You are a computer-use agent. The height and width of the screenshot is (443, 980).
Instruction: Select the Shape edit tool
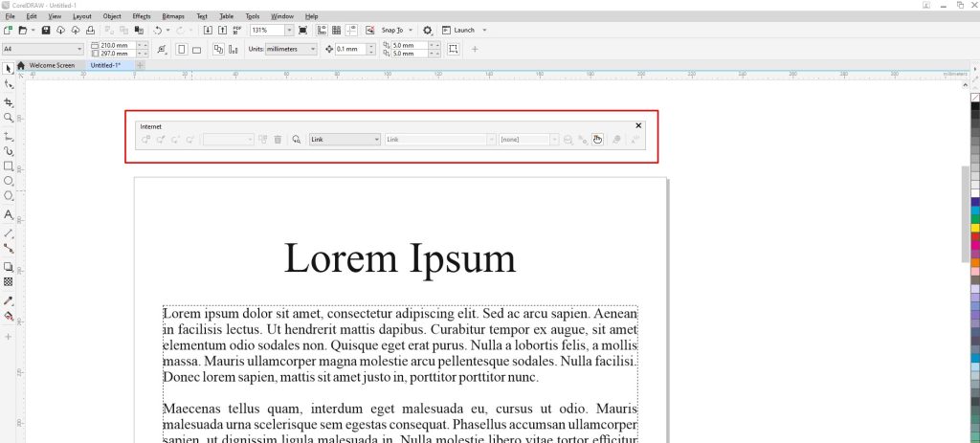tap(8, 84)
